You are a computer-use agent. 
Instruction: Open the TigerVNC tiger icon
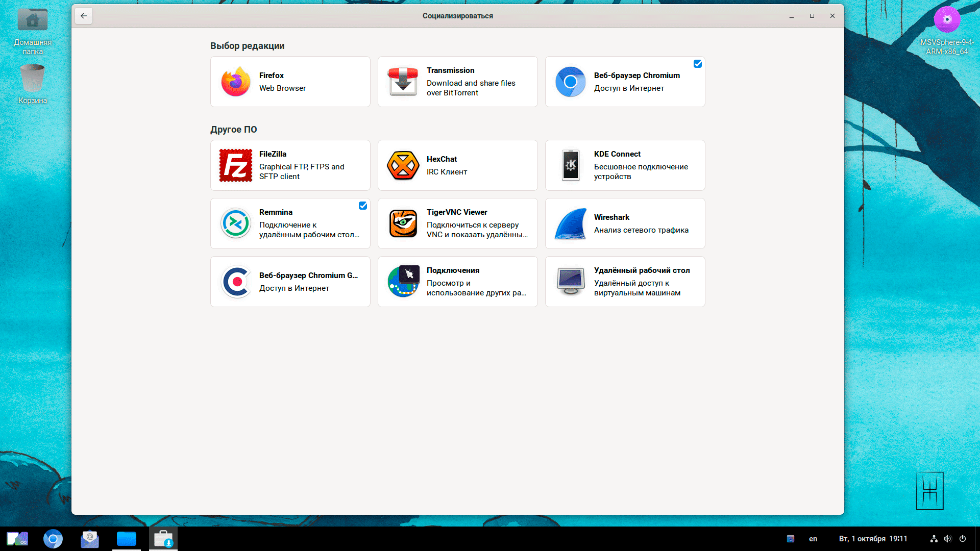(403, 223)
